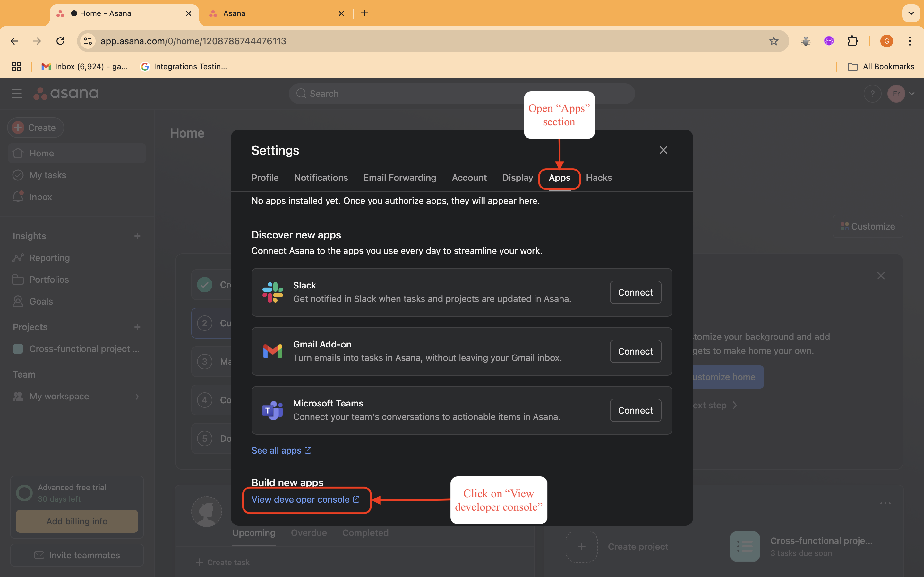This screenshot has height=577, width=924.
Task: Click the Gmail Add-on logo icon
Action: click(273, 351)
